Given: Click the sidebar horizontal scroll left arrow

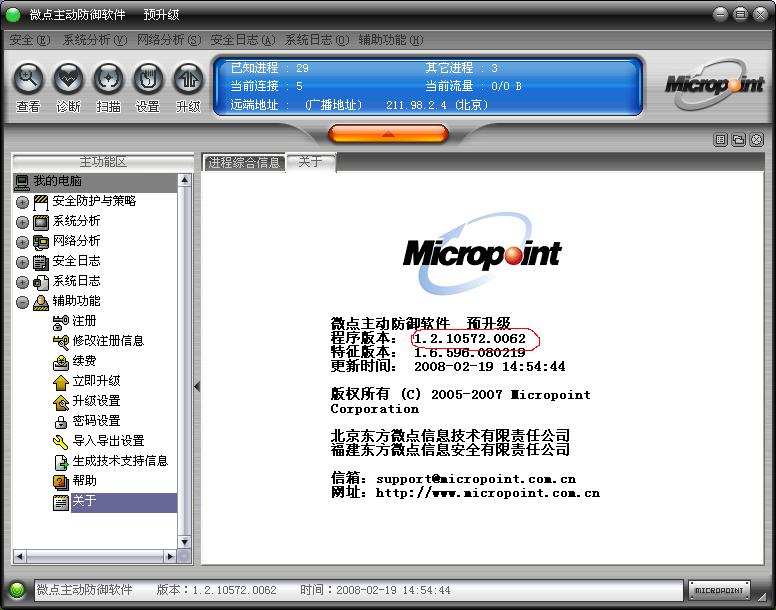Looking at the screenshot, I should pos(19,557).
